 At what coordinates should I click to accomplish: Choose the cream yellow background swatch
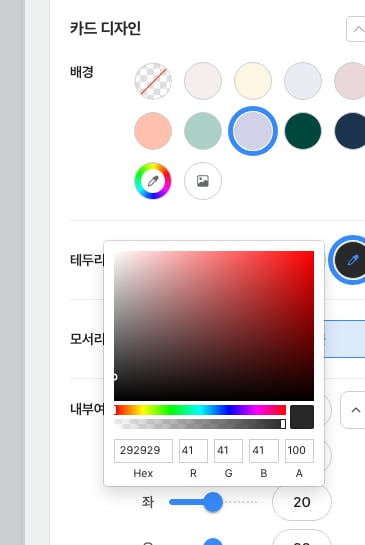(x=253, y=81)
